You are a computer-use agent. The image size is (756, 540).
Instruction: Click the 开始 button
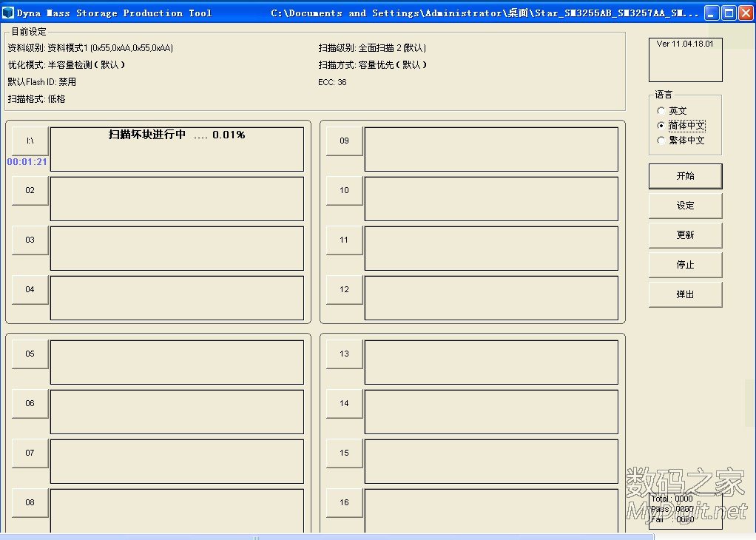coord(685,176)
